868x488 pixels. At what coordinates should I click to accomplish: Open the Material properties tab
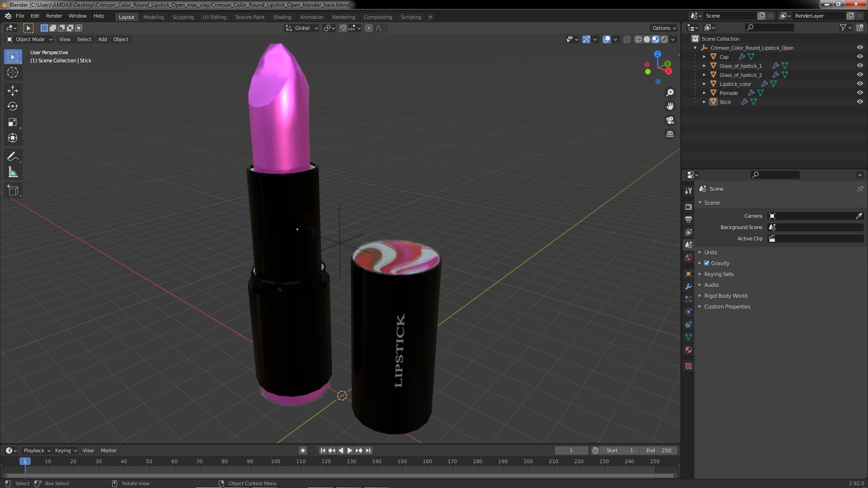tap(689, 350)
